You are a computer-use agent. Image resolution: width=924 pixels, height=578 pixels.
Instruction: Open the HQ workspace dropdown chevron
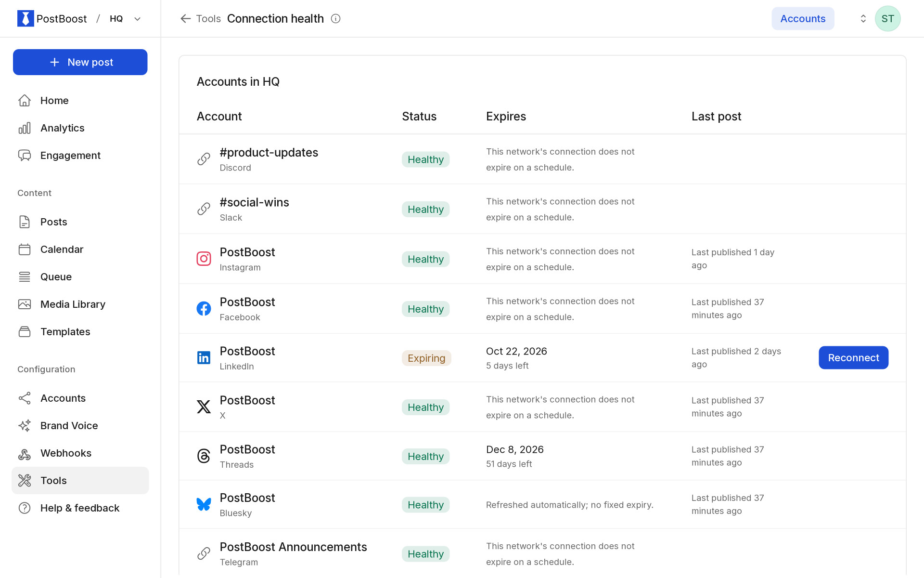coord(138,19)
